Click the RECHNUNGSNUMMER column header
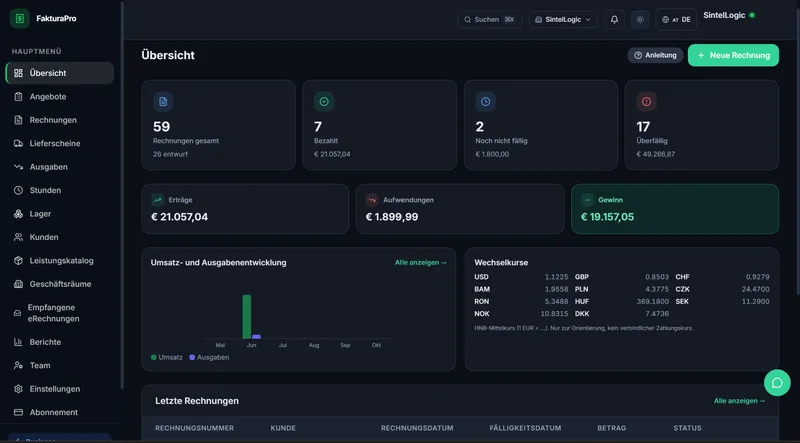The image size is (800, 443). coord(194,428)
